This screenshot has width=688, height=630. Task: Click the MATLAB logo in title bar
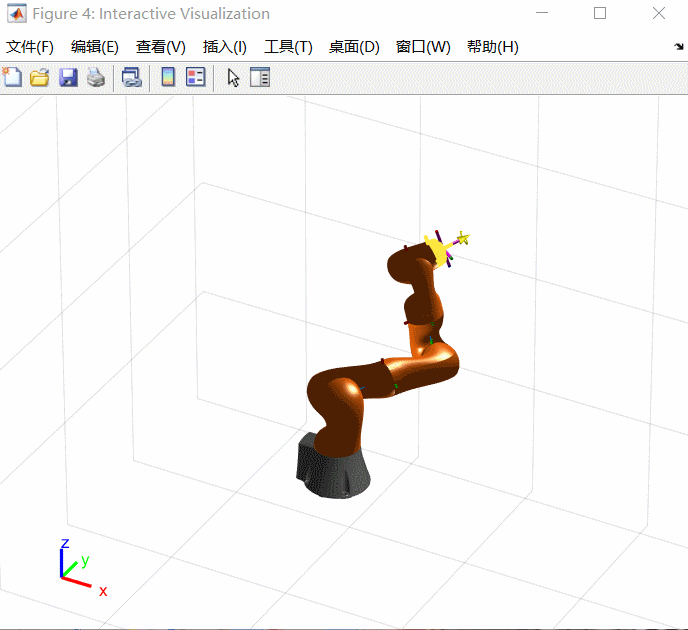click(17, 14)
